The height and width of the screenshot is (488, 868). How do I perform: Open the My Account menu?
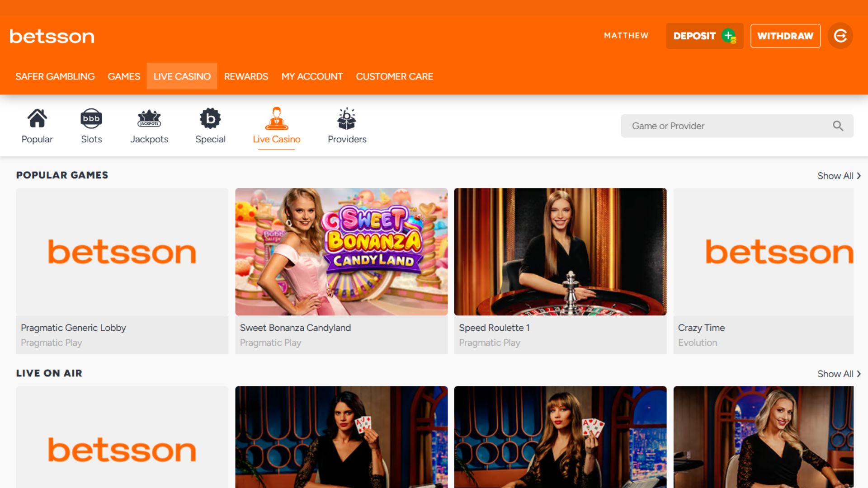pos(312,76)
